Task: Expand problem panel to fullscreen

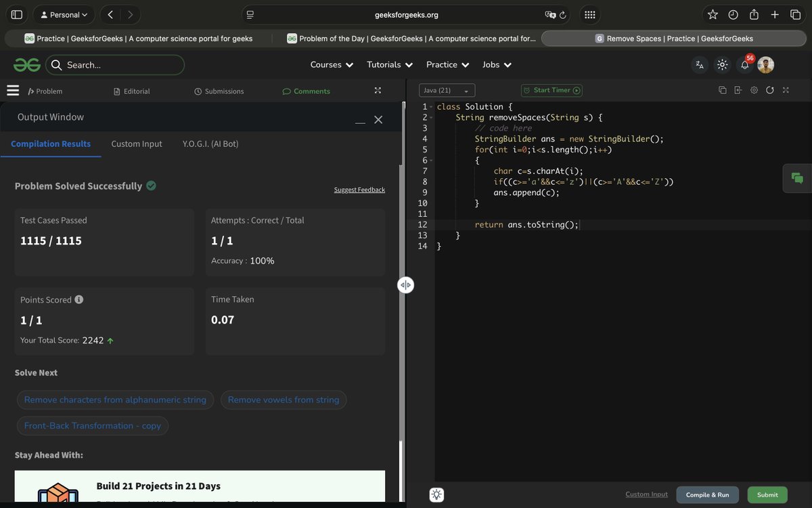Action: point(378,90)
